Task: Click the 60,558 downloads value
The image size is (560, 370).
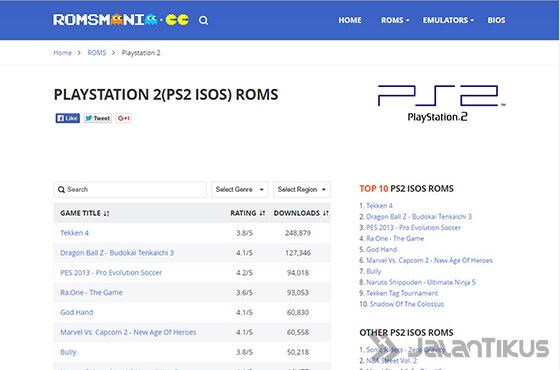Action: point(298,332)
